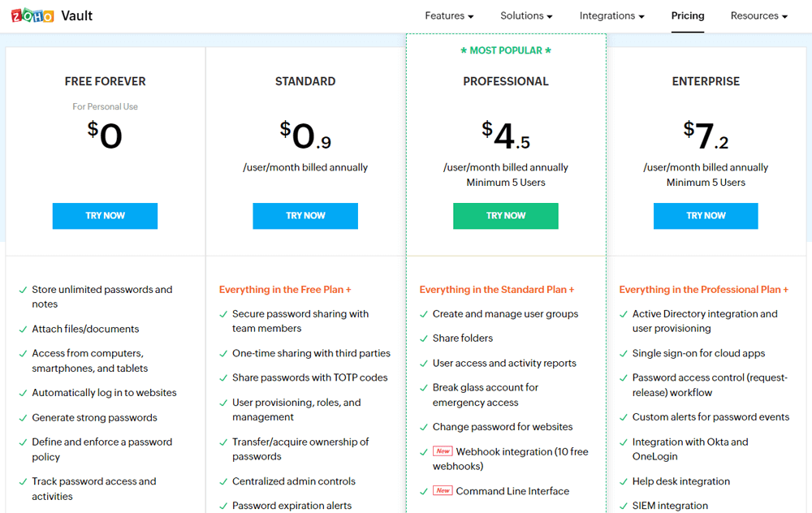Open the Solutions dropdown
This screenshot has height=513, width=812.
click(x=526, y=15)
